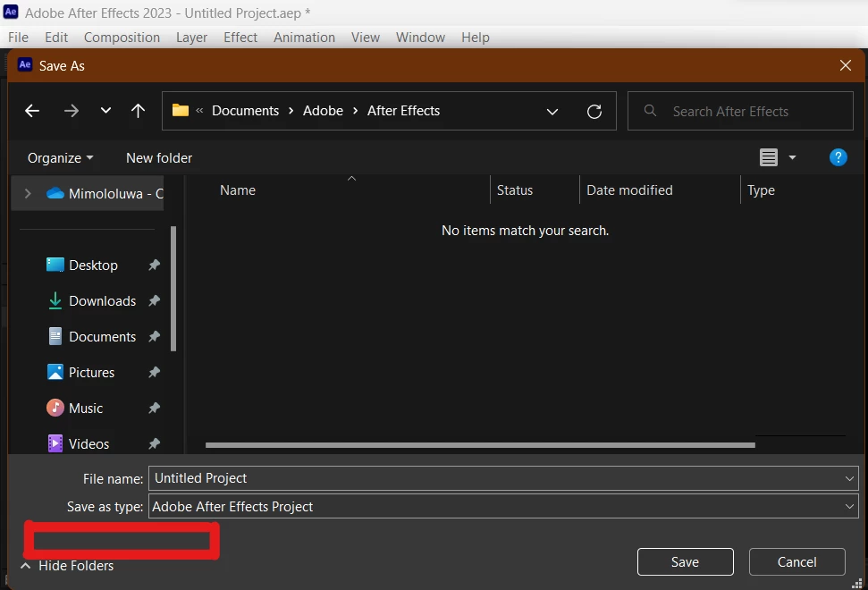Click the Search After Effects field

pyautogui.click(x=740, y=111)
